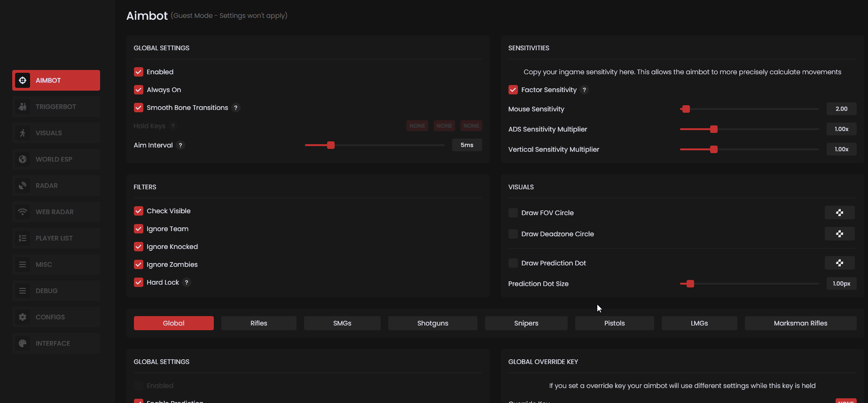Disable the Always On checkbox
The width and height of the screenshot is (868, 403).
(x=139, y=90)
